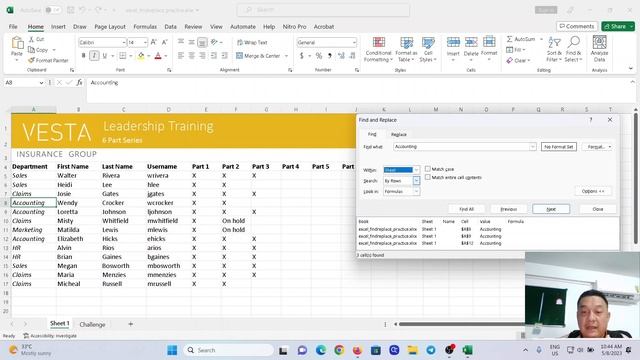
Task: Click the red font color swatch
Action: tap(158, 56)
